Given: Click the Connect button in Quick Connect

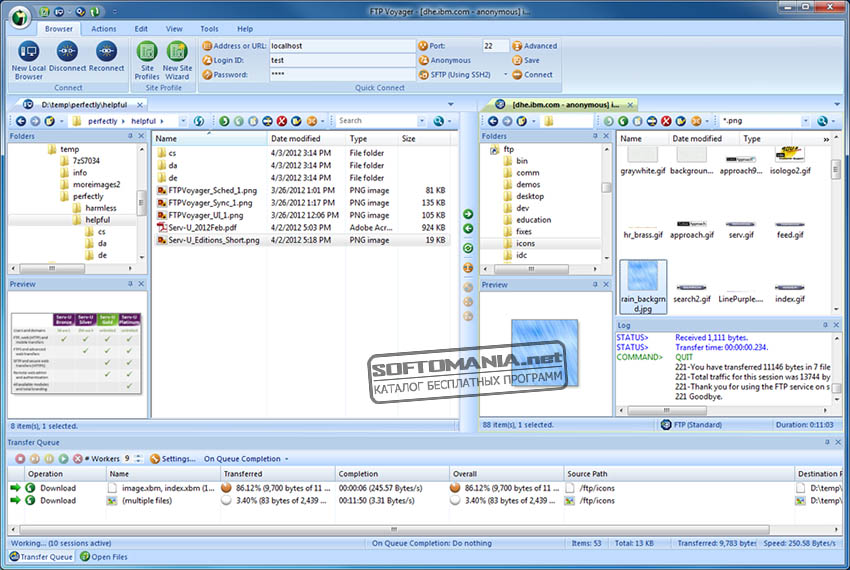Looking at the screenshot, I should pyautogui.click(x=532, y=75).
